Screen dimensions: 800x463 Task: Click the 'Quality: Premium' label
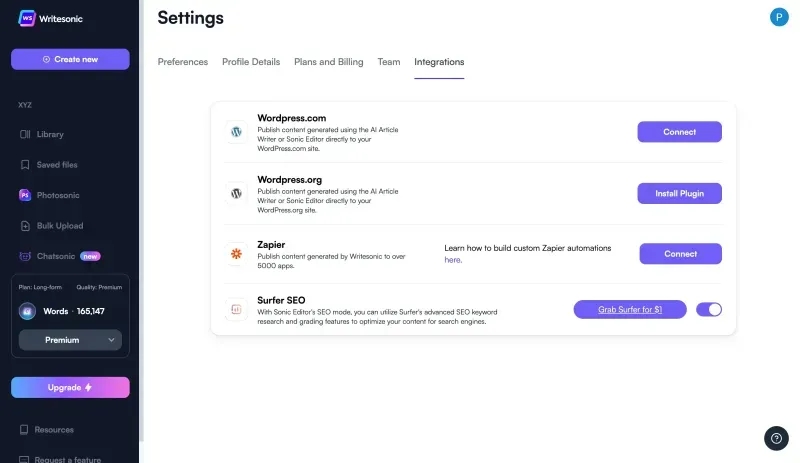[x=99, y=287]
